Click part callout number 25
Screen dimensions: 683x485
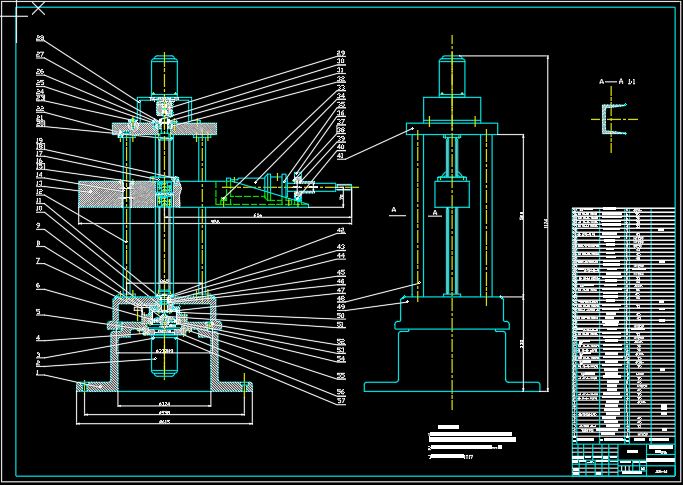coord(40,82)
